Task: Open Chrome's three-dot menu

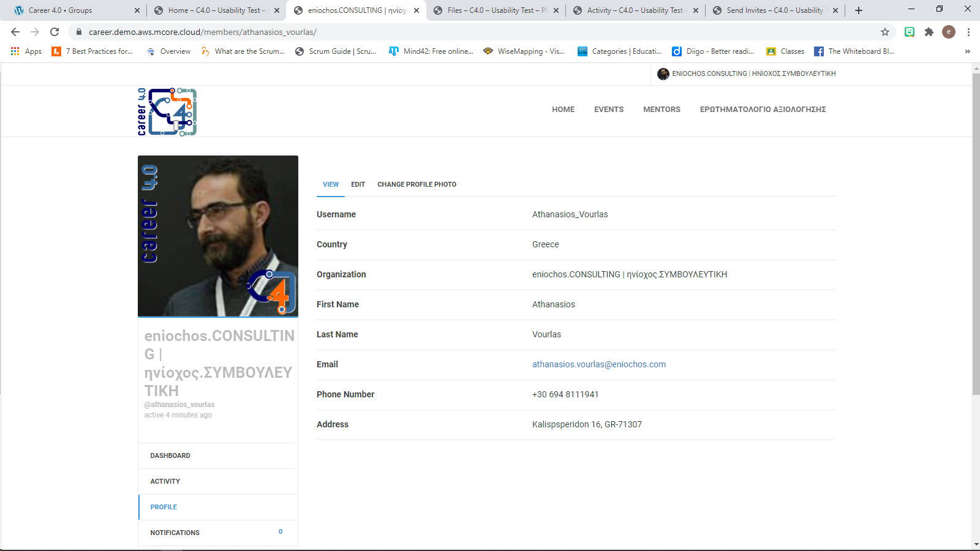Action: [x=968, y=32]
